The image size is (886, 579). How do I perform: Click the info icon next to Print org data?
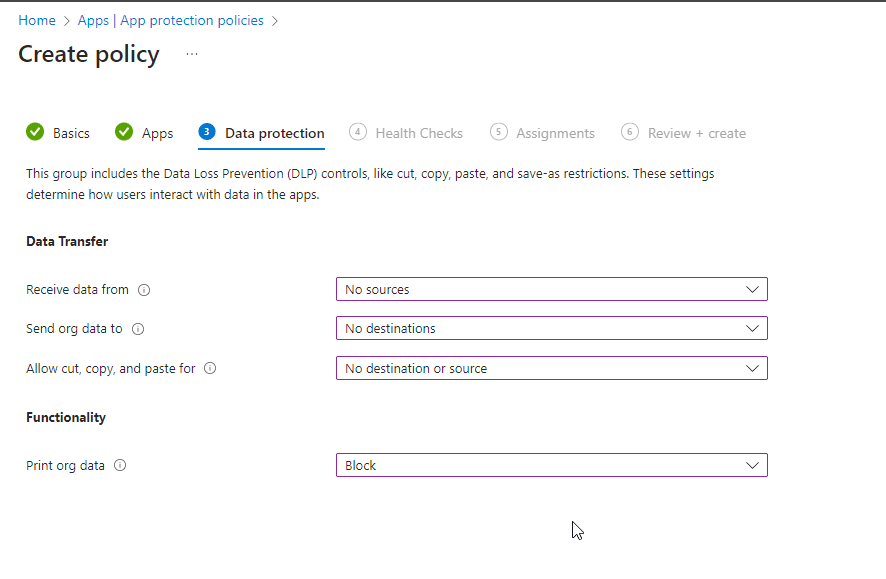[120, 465]
